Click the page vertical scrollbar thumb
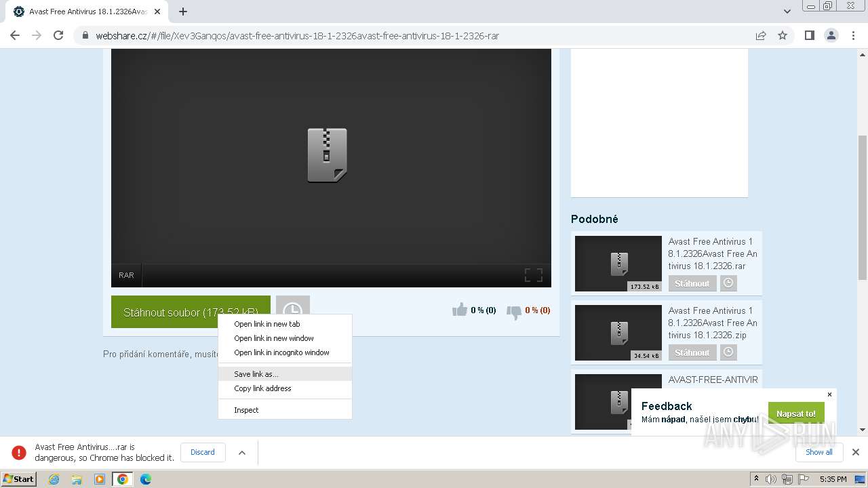 863,207
